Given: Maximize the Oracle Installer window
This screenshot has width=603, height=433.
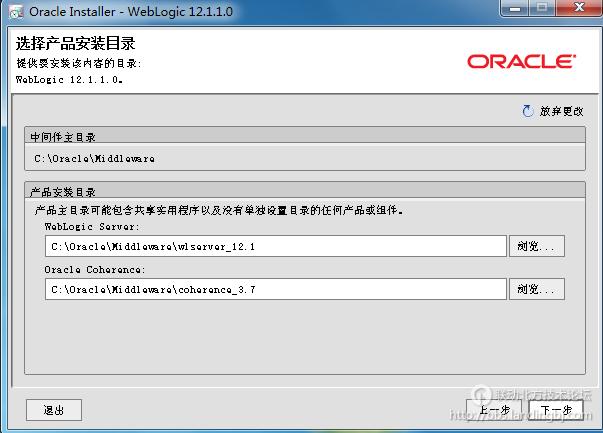Looking at the screenshot, I should 542,8.
